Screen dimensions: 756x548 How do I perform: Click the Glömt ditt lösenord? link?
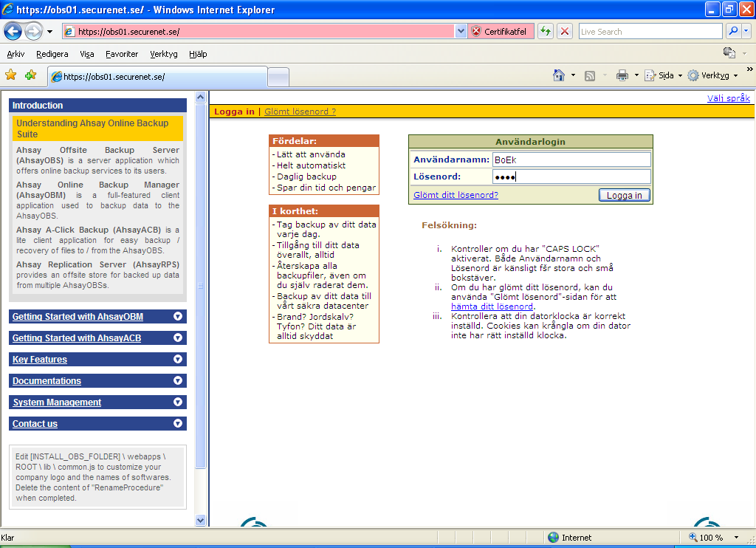(x=456, y=195)
